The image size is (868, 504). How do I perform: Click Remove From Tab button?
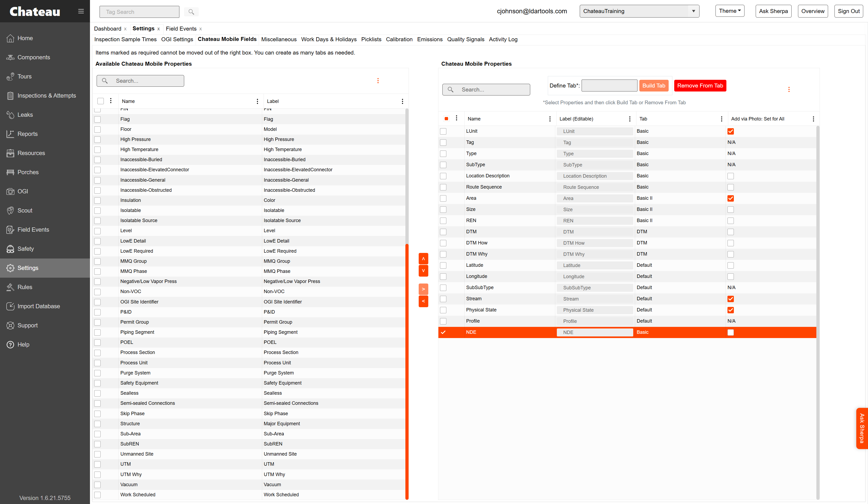[x=700, y=86]
